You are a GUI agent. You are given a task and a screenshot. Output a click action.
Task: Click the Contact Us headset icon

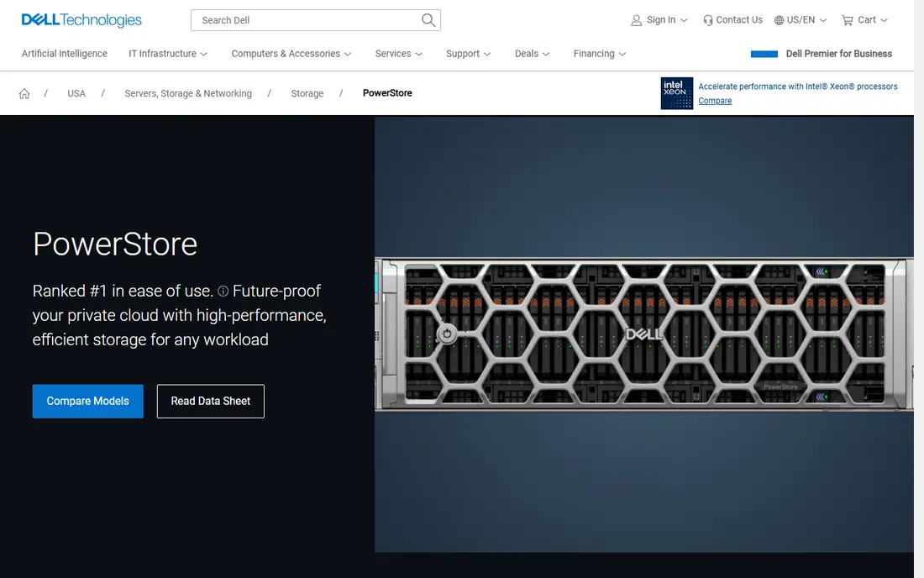click(x=708, y=20)
